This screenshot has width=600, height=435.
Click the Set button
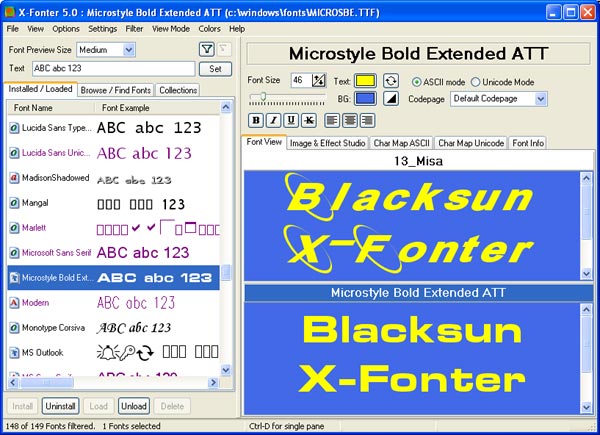pyautogui.click(x=215, y=69)
